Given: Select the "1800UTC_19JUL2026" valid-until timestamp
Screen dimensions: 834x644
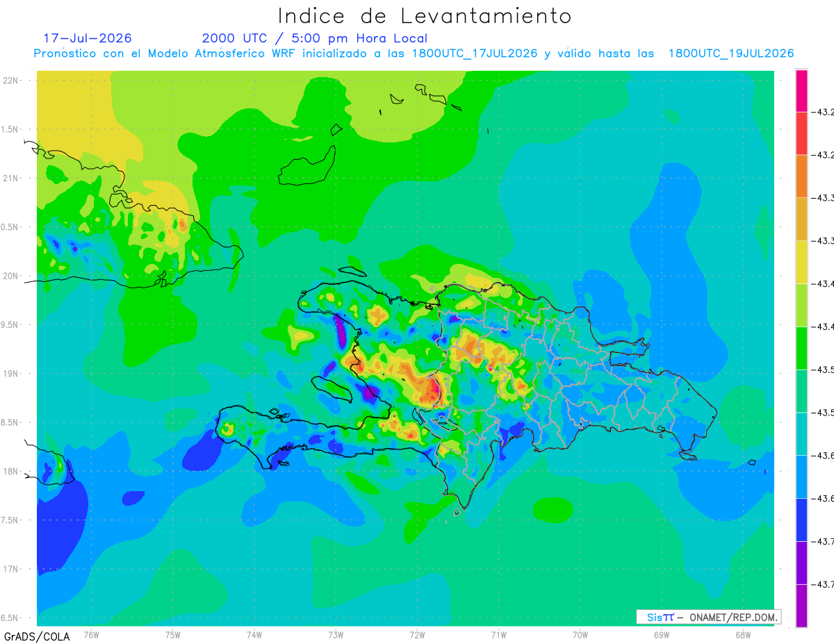Looking at the screenshot, I should (731, 53).
